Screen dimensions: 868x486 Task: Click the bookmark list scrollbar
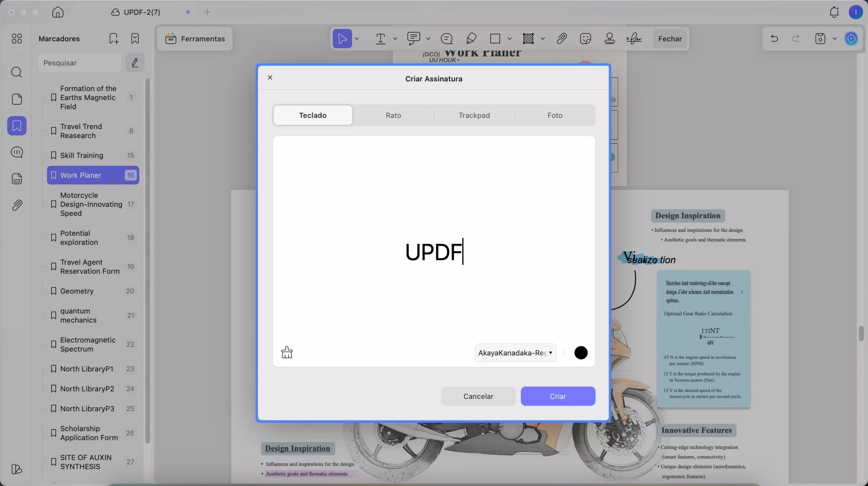[x=147, y=260]
